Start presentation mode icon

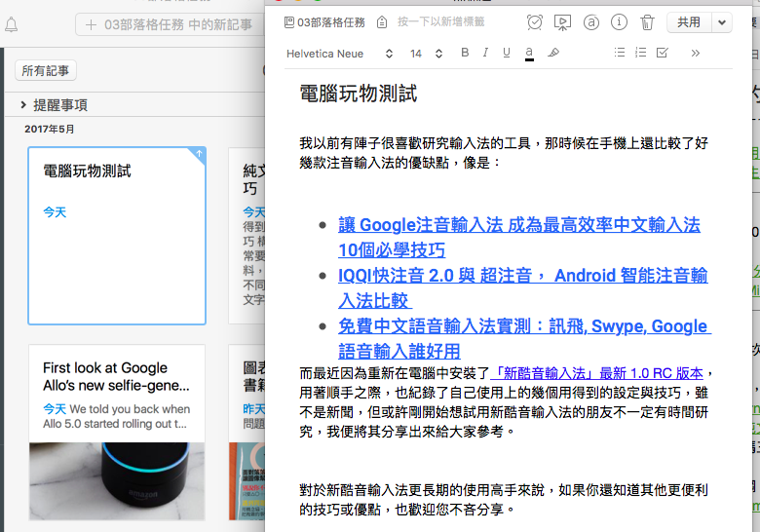pos(563,22)
